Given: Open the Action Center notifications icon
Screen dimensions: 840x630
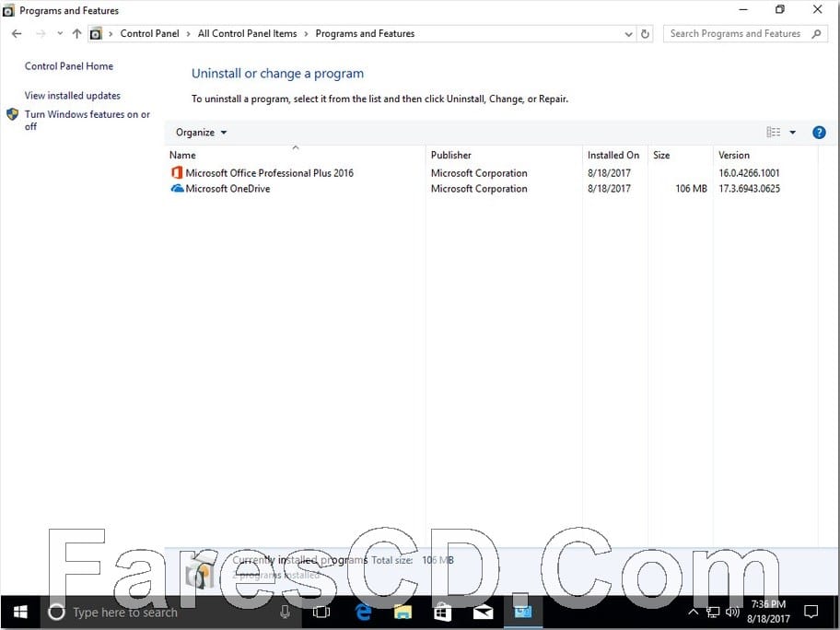Looking at the screenshot, I should (811, 612).
